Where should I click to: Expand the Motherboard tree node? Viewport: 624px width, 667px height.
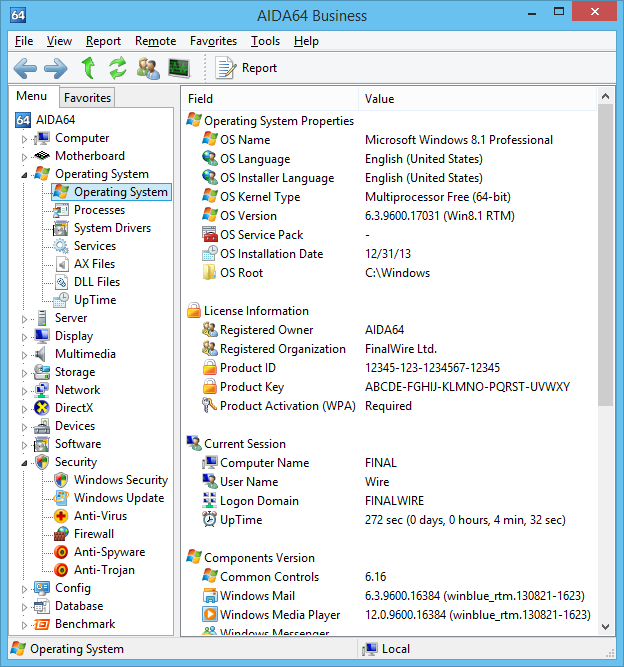pos(25,157)
